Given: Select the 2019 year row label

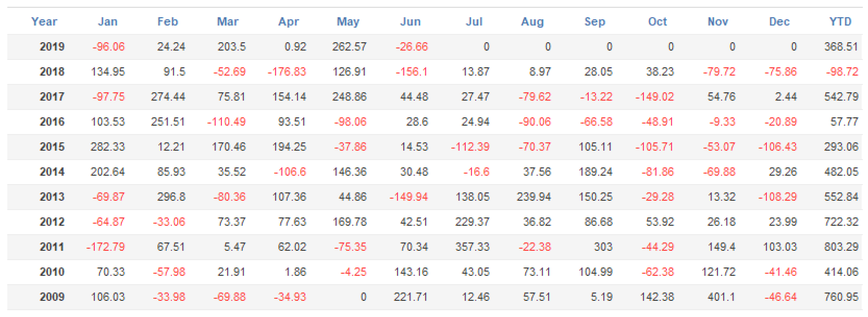Looking at the screenshot, I should 52,47.
